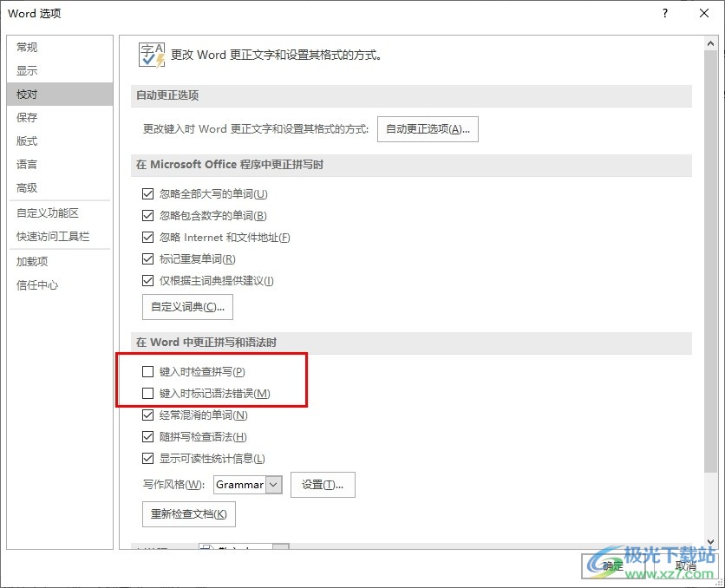Click the scrollbar up arrow
725x588 pixels.
click(710, 44)
